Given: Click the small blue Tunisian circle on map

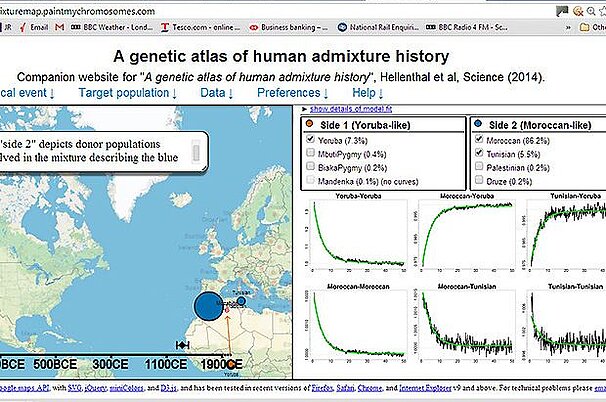Looking at the screenshot, I should (x=241, y=299).
